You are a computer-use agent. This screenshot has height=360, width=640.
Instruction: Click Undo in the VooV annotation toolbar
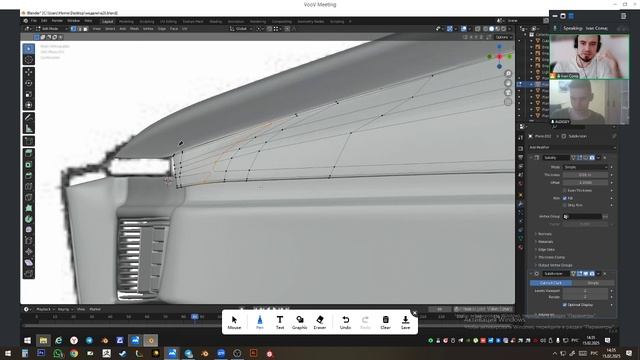click(x=345, y=322)
